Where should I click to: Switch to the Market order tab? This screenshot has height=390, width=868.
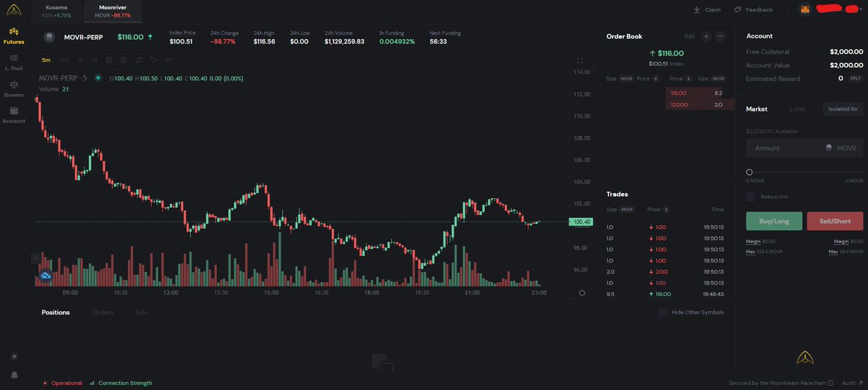coord(757,109)
